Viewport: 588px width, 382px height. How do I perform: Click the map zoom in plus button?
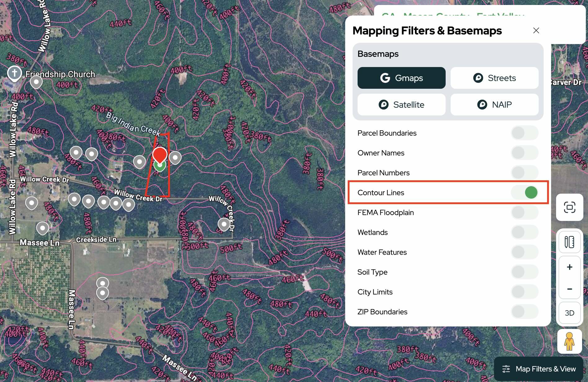tap(569, 267)
